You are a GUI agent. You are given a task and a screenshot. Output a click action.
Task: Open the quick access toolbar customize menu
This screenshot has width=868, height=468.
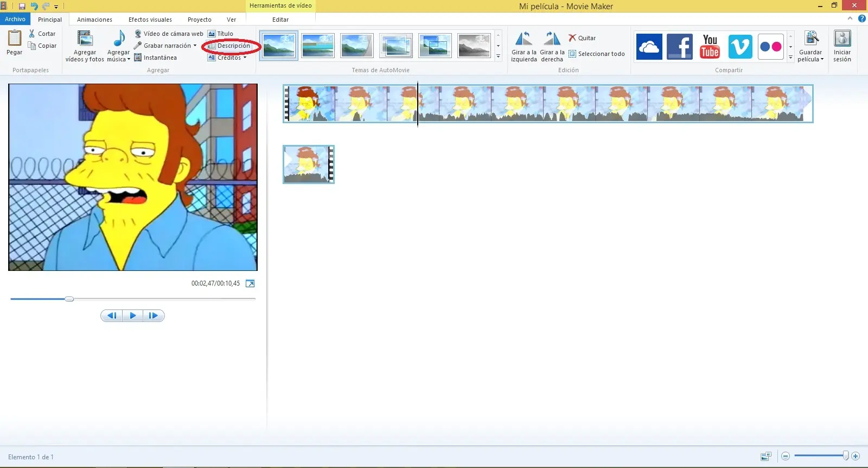point(56,7)
